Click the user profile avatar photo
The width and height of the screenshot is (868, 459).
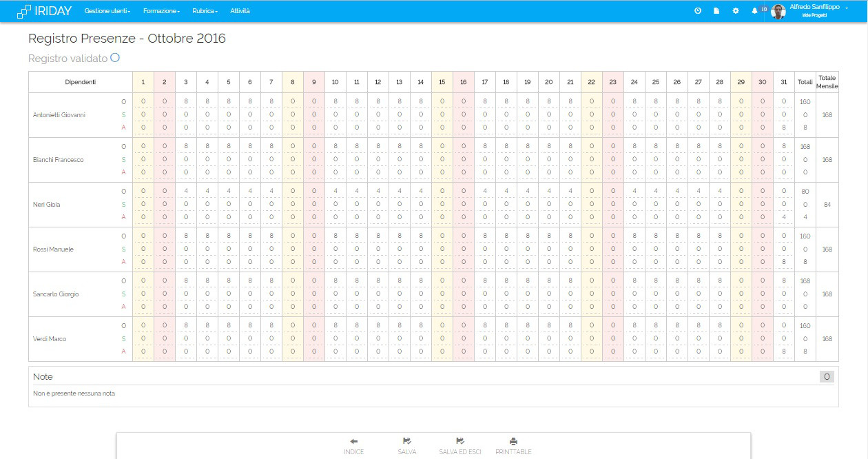coord(778,11)
